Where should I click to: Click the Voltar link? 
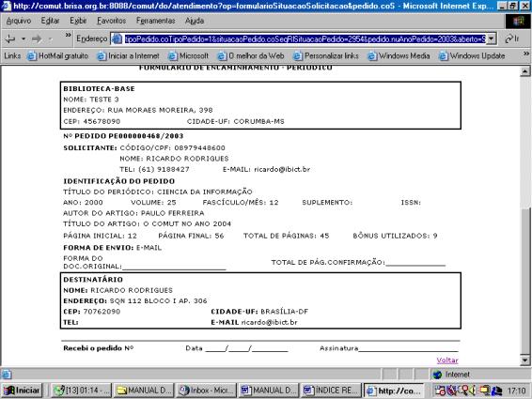click(x=447, y=360)
